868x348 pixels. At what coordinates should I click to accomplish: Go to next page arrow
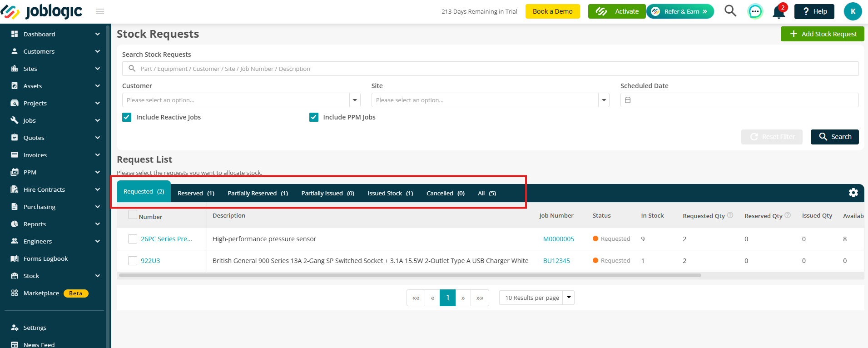click(x=463, y=298)
